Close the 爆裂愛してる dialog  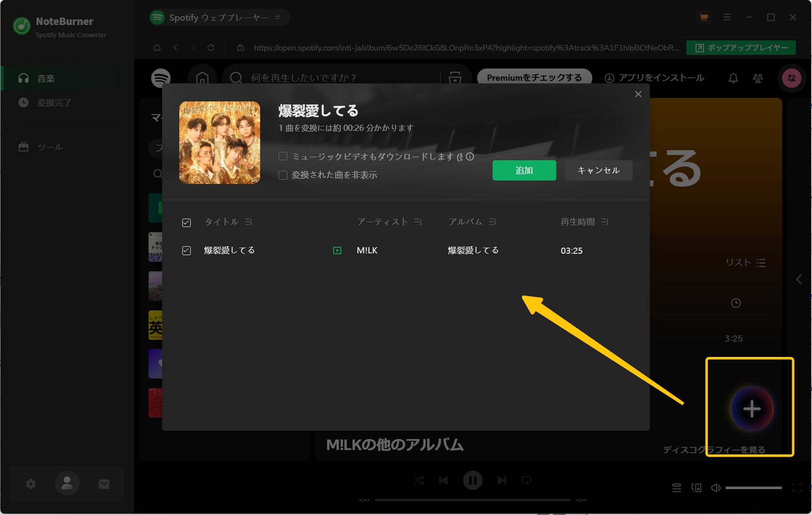[638, 94]
